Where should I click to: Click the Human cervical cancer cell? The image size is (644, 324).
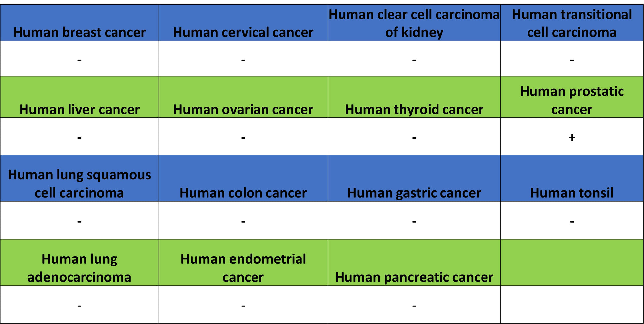tap(243, 23)
